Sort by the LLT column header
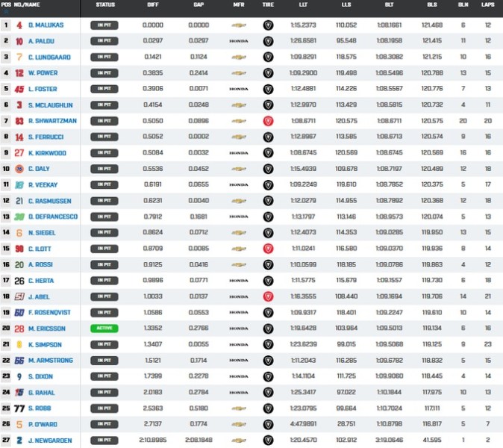The image size is (503, 448). tap(303, 4)
